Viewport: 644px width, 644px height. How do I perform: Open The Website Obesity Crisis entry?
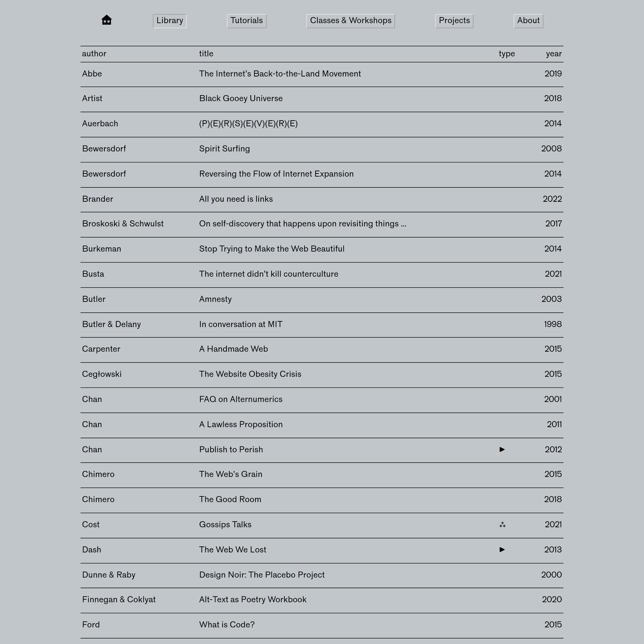tap(250, 374)
